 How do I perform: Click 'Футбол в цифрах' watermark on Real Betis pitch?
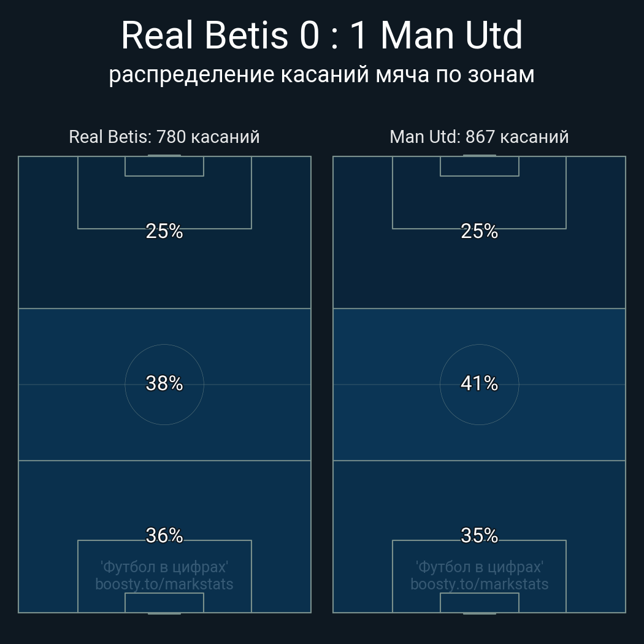(x=164, y=567)
